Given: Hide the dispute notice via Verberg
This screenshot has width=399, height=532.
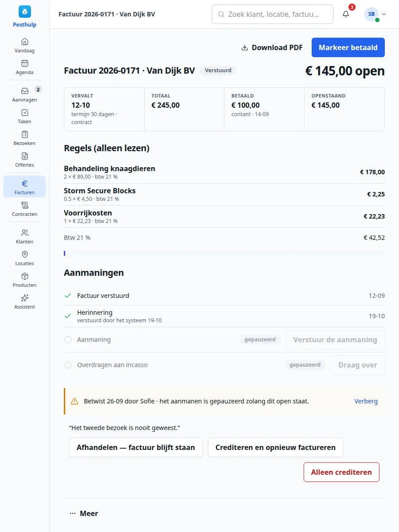Looking at the screenshot, I should (x=366, y=401).
